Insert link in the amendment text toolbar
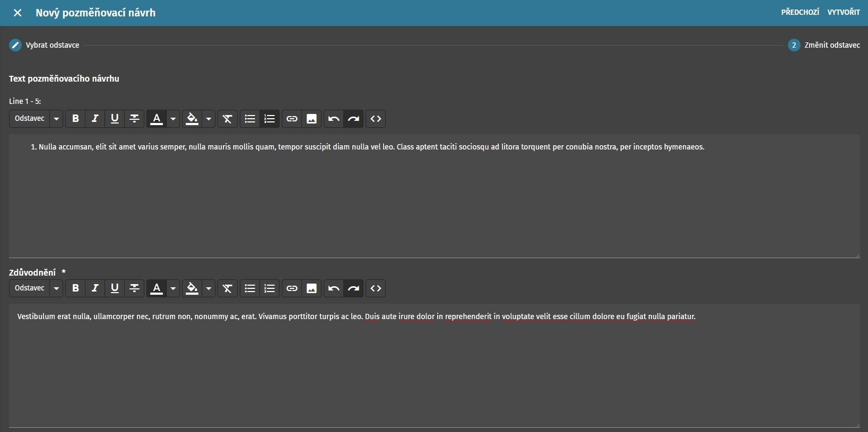Screen dimensions: 868x432 tap(292, 119)
